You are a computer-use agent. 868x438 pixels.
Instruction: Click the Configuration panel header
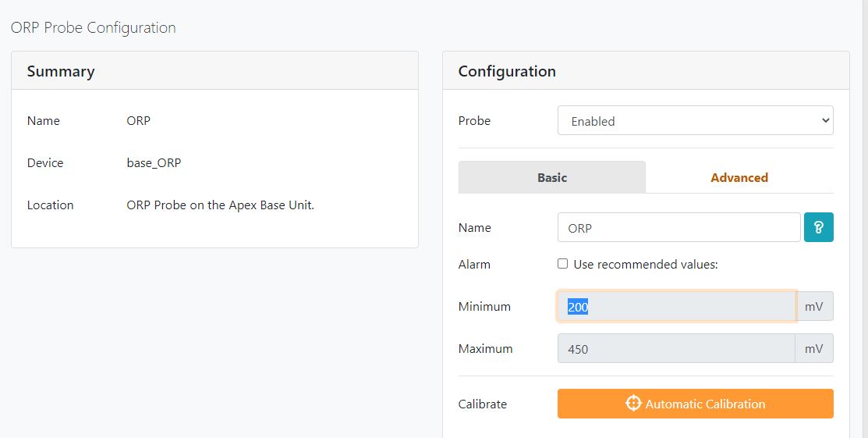[646, 71]
